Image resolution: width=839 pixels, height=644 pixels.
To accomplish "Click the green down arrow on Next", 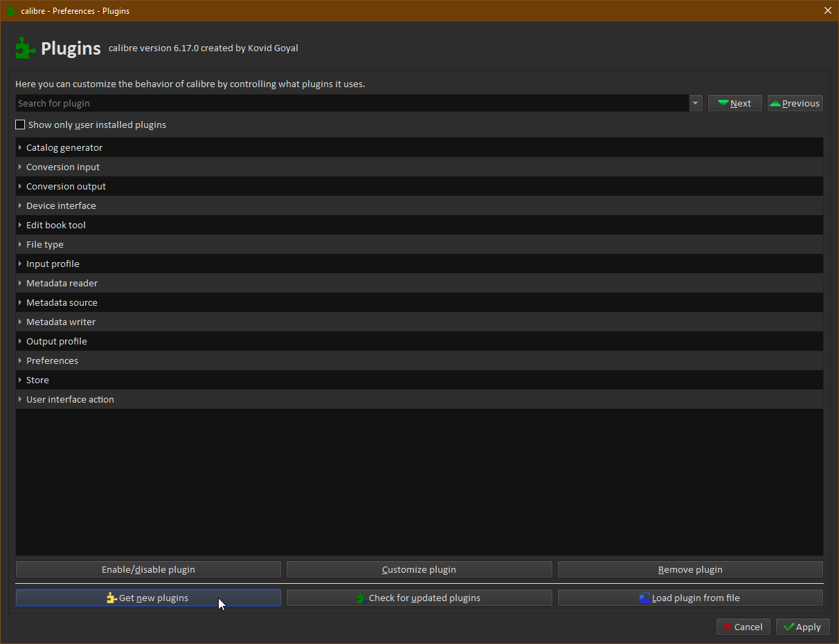I will [723, 104].
